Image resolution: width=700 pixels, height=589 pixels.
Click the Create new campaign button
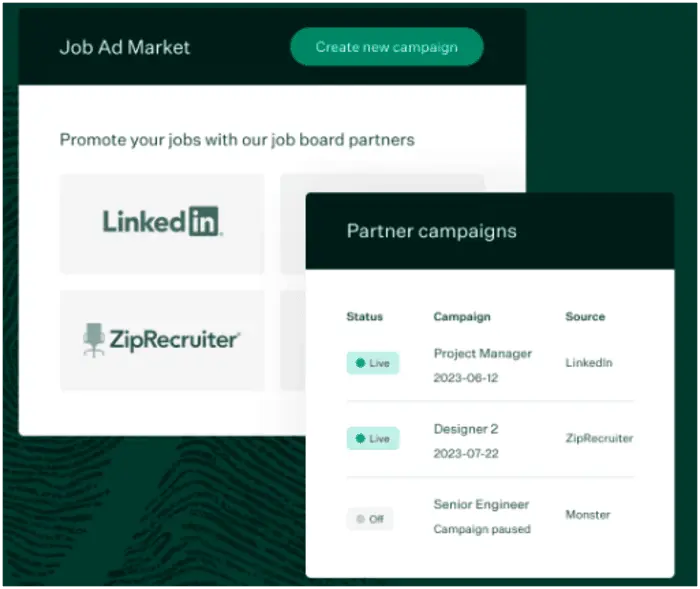pyautogui.click(x=386, y=47)
